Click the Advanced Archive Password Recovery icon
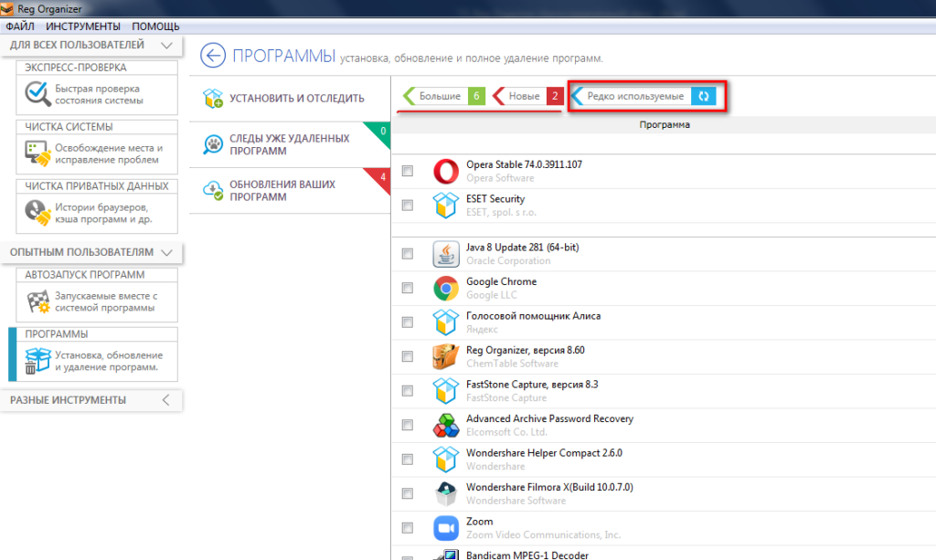The height and width of the screenshot is (560, 936). pos(445,426)
